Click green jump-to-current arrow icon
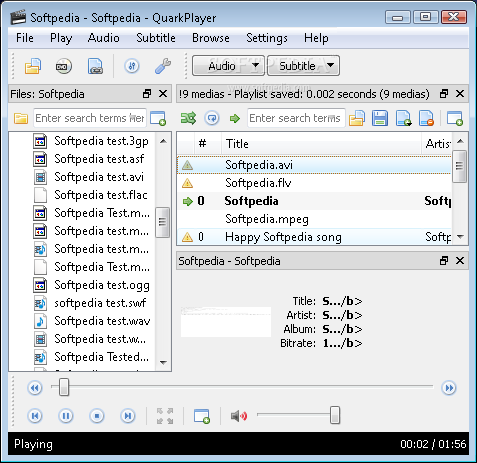477x463 pixels. click(x=235, y=118)
